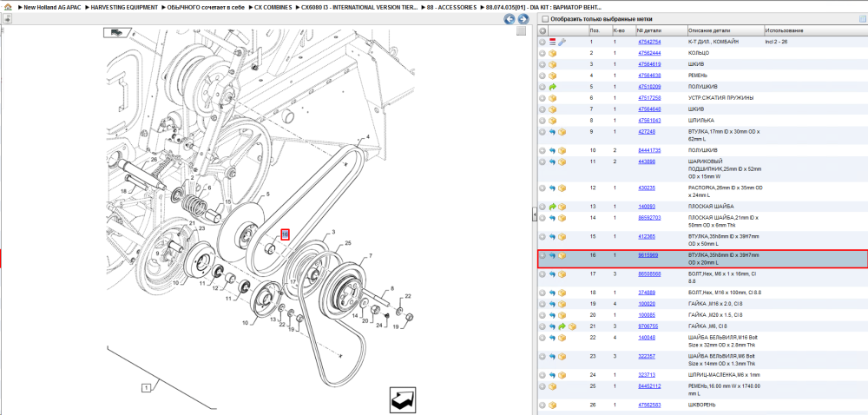Image resolution: width=868 pixels, height=415 pixels.
Task: Expand row 11 ШАРИКОВЫЙ ПОДШИПНИК plus button
Action: point(542,161)
